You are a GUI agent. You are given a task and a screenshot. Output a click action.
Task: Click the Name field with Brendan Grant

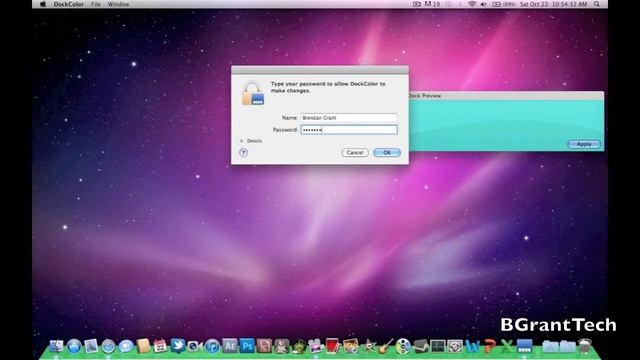click(x=349, y=118)
